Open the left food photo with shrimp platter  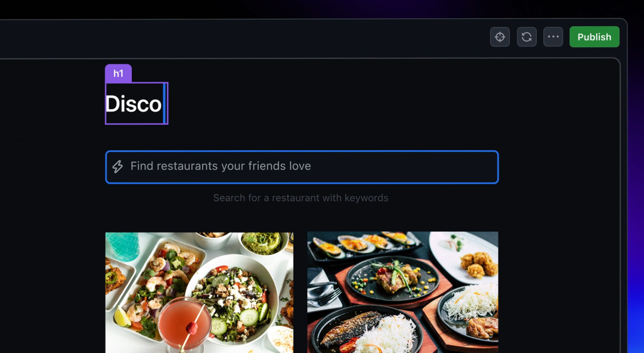tap(199, 293)
